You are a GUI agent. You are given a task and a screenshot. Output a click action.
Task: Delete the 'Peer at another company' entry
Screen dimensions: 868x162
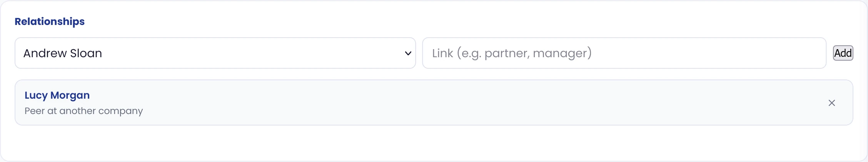click(831, 103)
